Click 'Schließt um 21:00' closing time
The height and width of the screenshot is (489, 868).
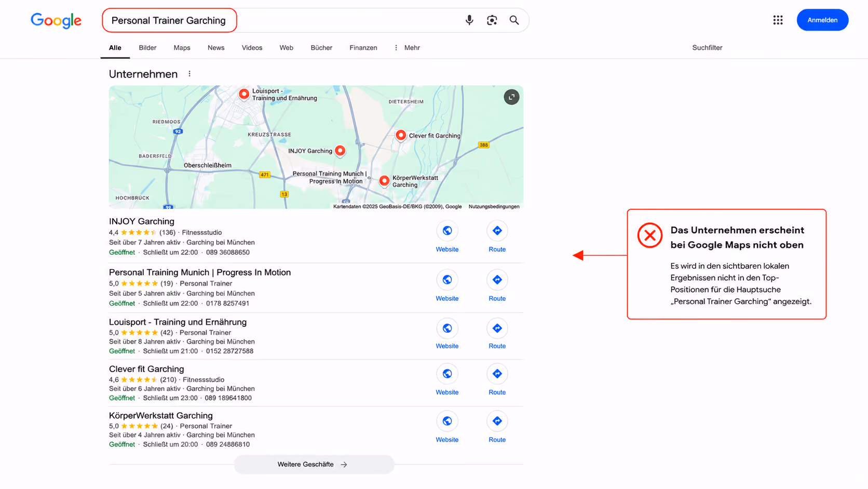coord(170,351)
